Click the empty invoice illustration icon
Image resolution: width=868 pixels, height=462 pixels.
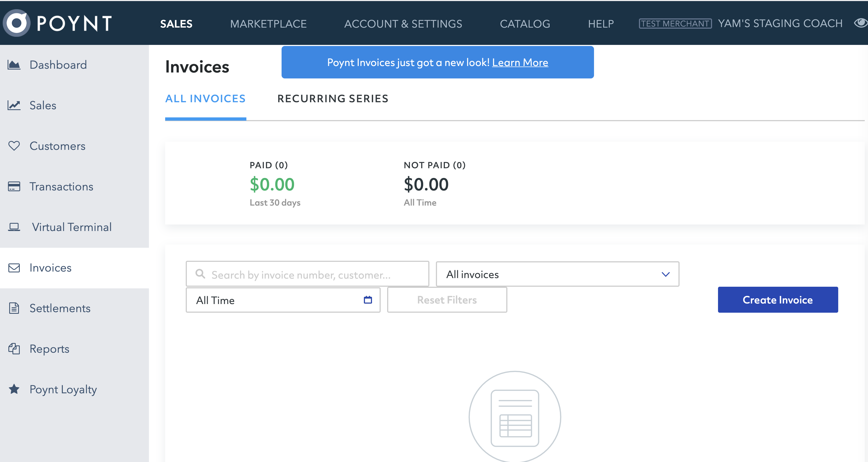pyautogui.click(x=515, y=417)
